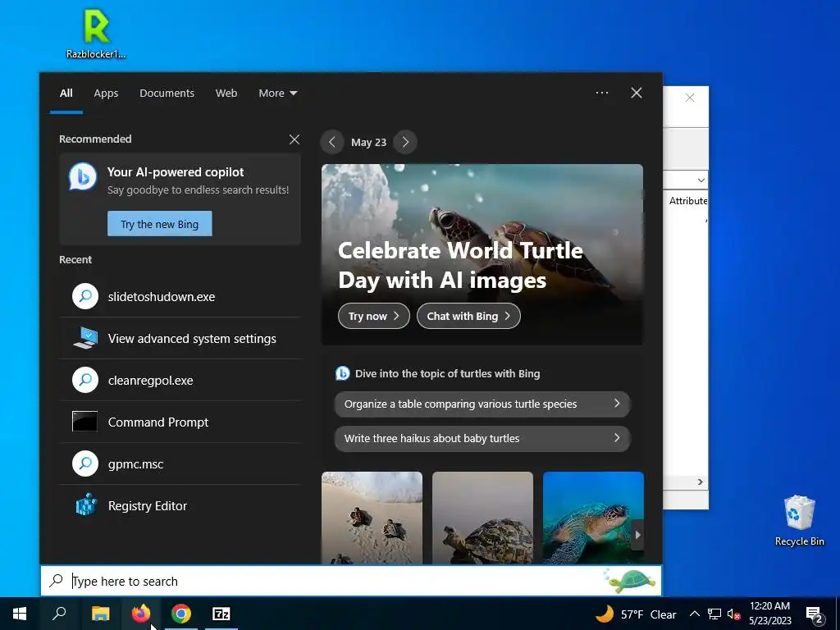Open View advanced system settings recent item
The height and width of the screenshot is (630, 840).
(180, 338)
